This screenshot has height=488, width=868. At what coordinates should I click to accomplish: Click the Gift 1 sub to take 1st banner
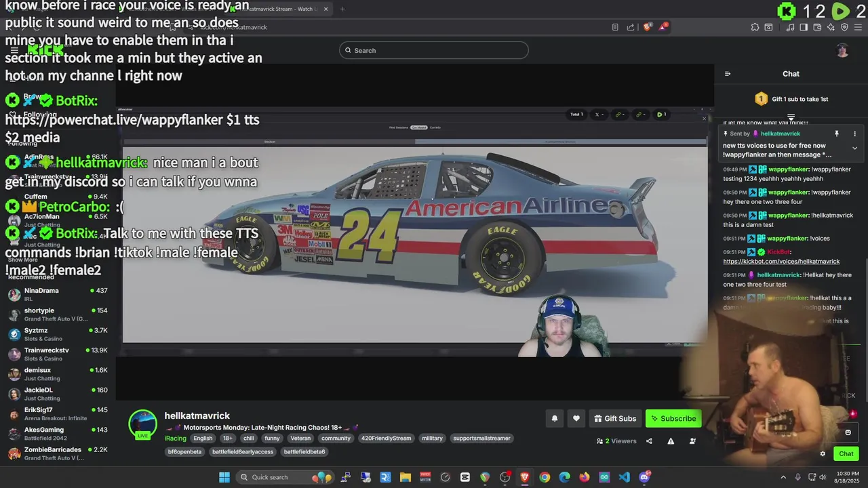(x=791, y=99)
